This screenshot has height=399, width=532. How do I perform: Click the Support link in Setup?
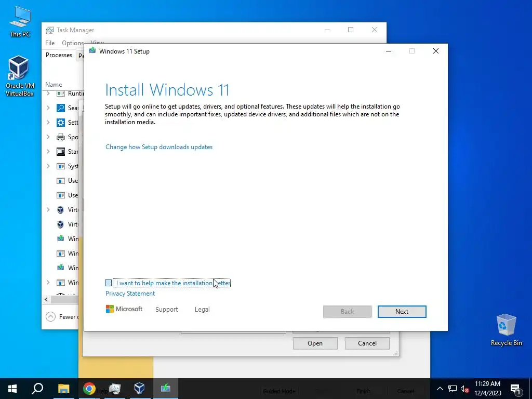pyautogui.click(x=167, y=310)
